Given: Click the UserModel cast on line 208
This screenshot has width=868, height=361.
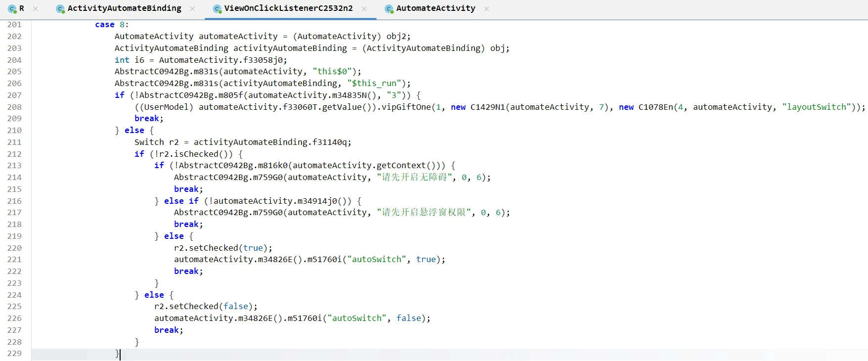Looking at the screenshot, I should click(x=167, y=107).
